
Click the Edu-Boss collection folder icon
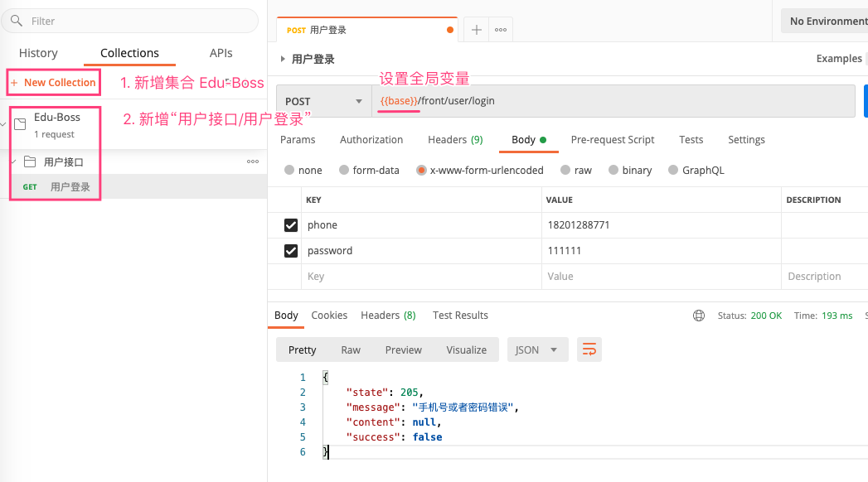pos(20,124)
